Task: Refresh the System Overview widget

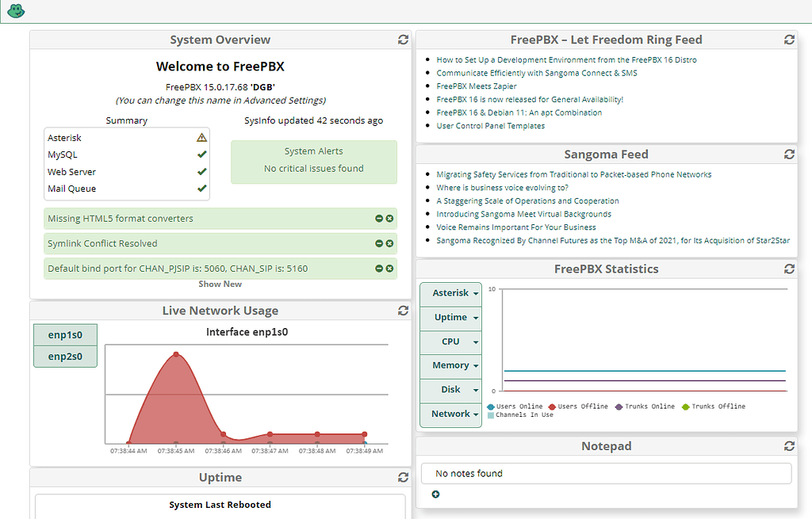Action: [403, 39]
